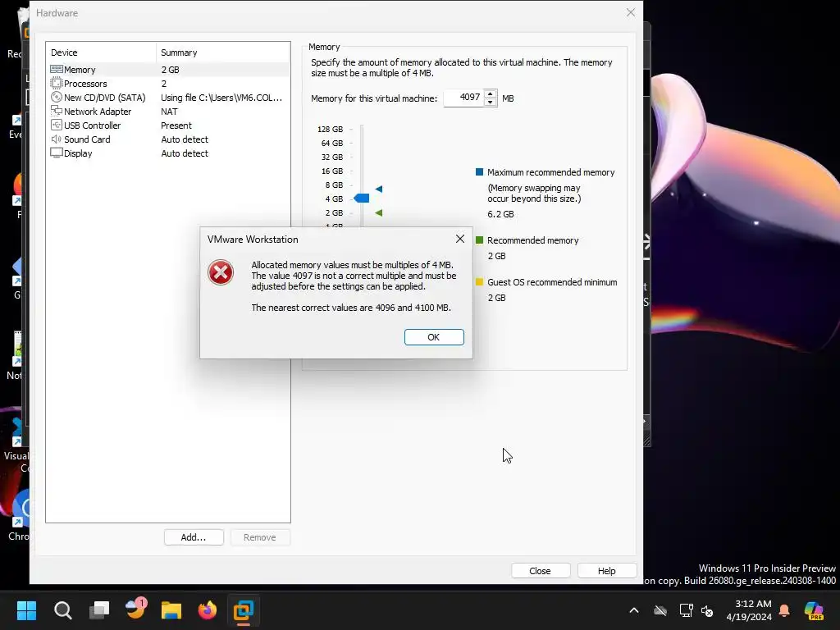
Task: Click the 64 GB slider label
Action: (332, 143)
